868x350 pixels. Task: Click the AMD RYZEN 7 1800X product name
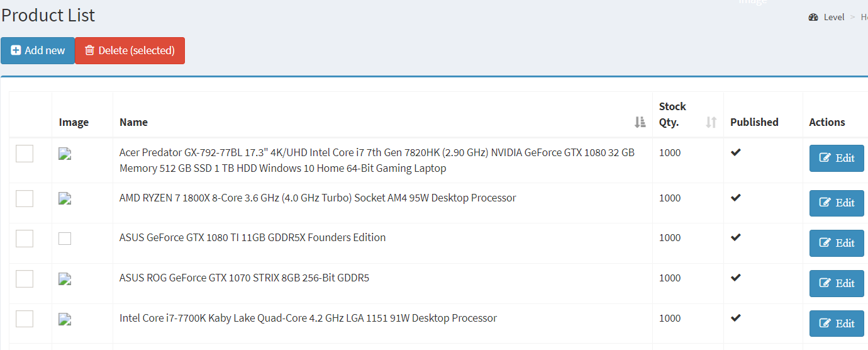point(318,198)
